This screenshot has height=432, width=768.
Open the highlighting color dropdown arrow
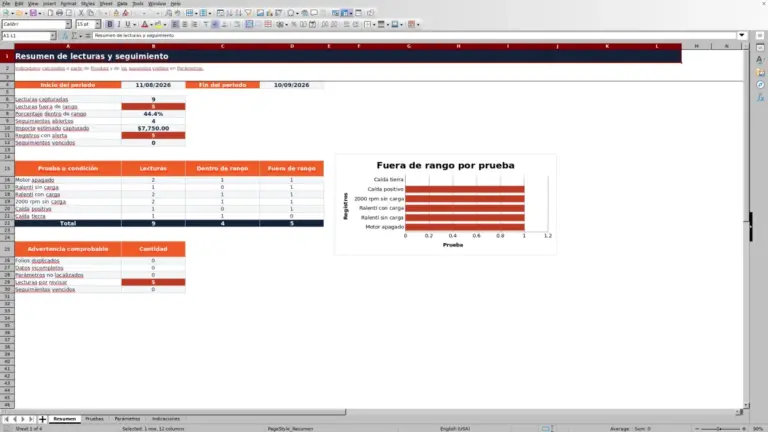[x=165, y=24]
